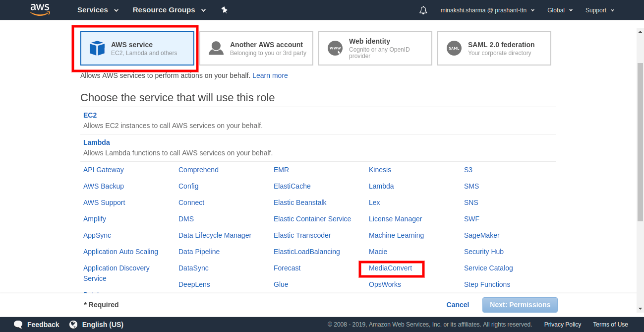Select the EMR service

(281, 170)
